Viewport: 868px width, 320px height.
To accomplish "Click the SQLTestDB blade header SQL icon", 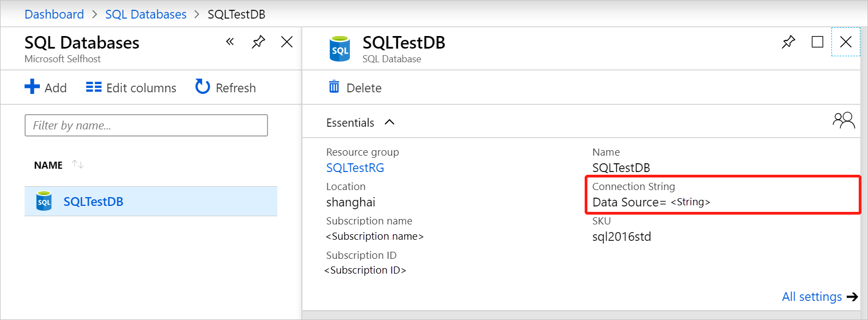I will coord(340,49).
